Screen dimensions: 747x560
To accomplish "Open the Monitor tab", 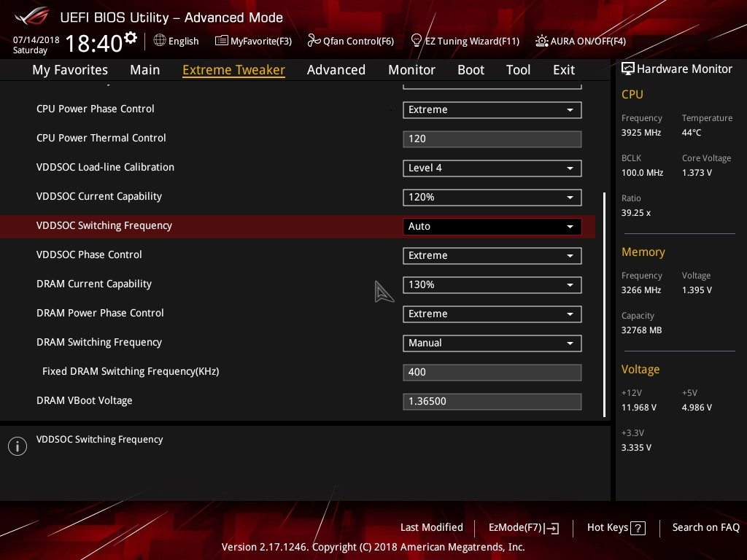I will click(411, 70).
